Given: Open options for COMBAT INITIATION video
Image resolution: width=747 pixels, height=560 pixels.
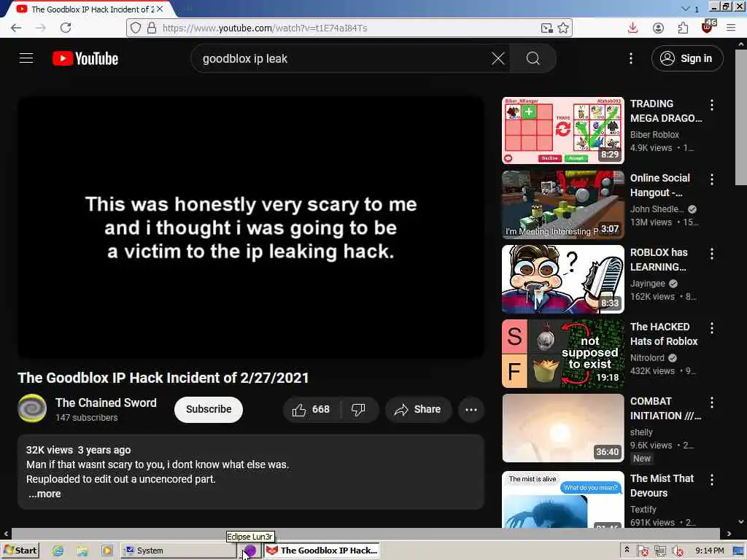Looking at the screenshot, I should [712, 402].
